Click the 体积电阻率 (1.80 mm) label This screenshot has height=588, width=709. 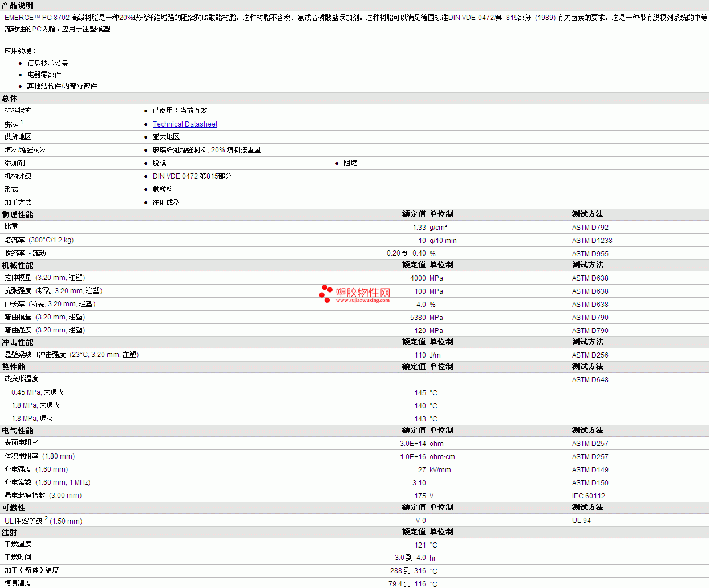point(39,456)
